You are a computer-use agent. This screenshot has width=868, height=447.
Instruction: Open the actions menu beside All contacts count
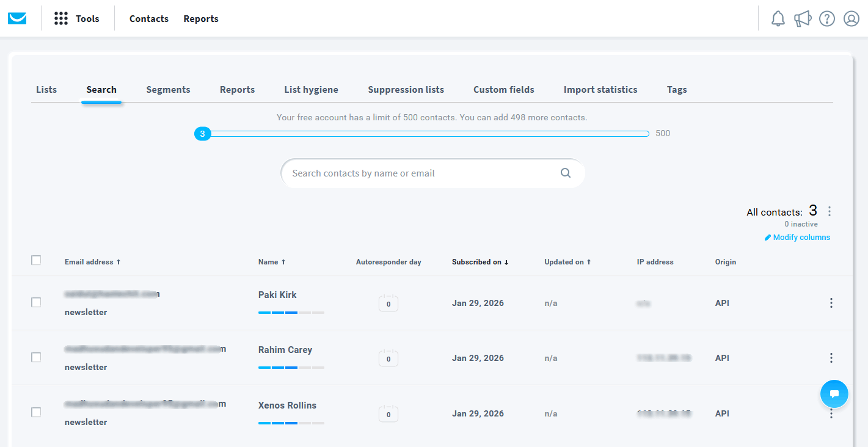[830, 211]
